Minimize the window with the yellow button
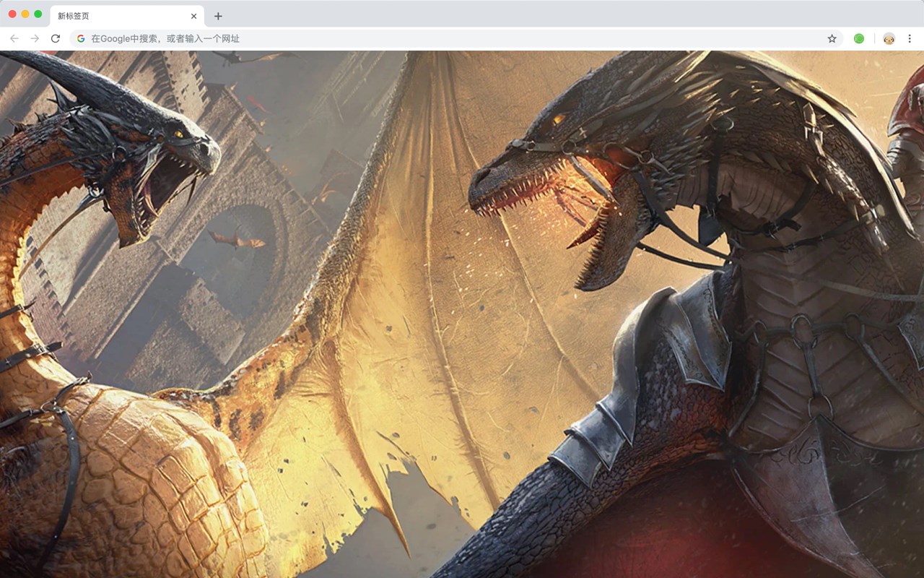924x578 pixels. [25, 14]
